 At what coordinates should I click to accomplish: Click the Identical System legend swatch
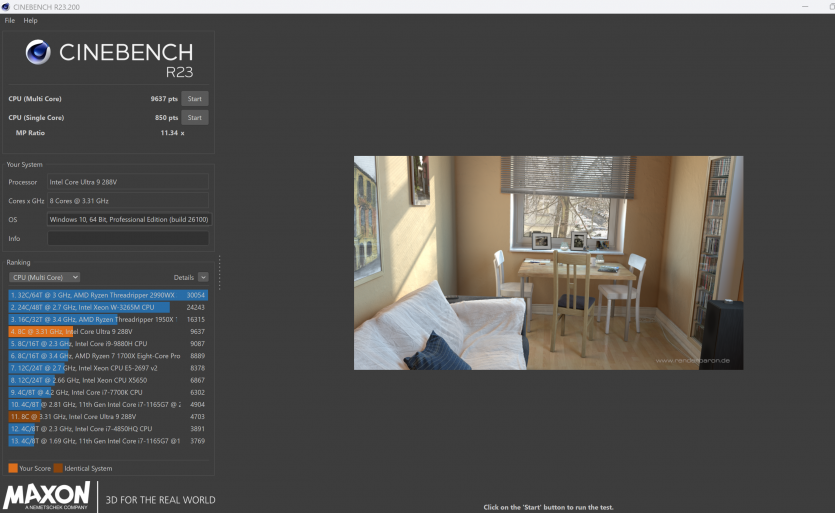point(58,468)
